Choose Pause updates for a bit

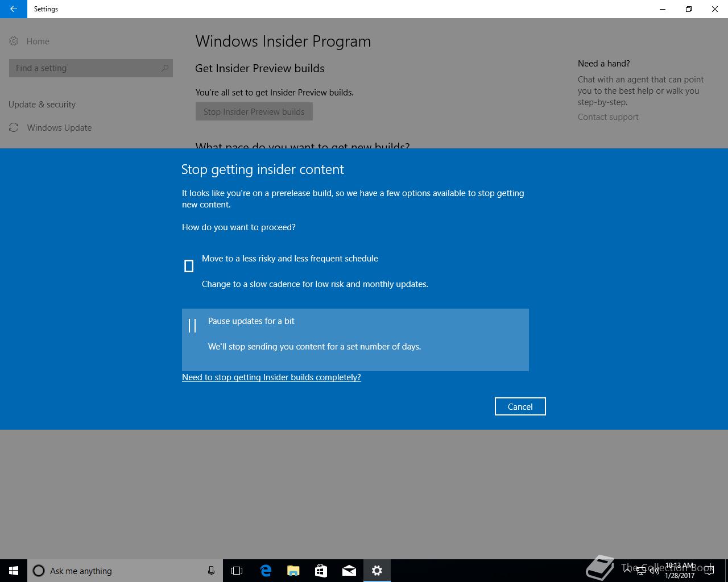355,340
